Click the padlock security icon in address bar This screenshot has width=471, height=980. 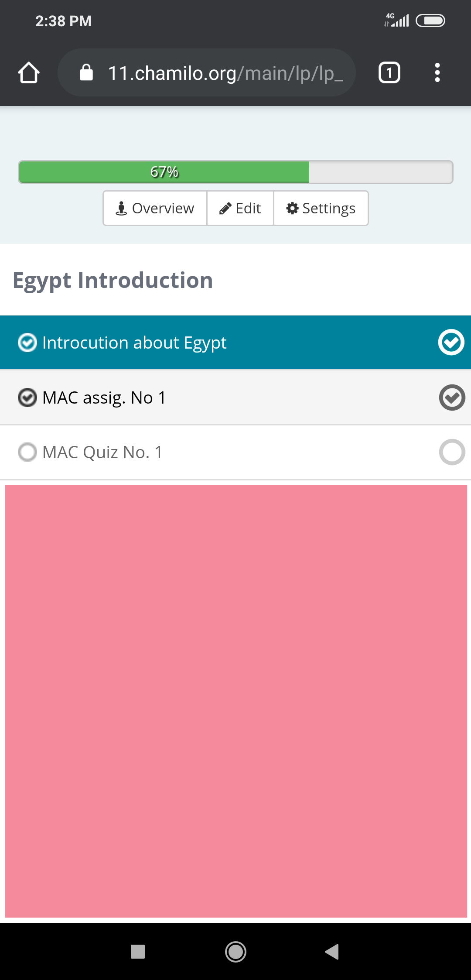pos(86,72)
